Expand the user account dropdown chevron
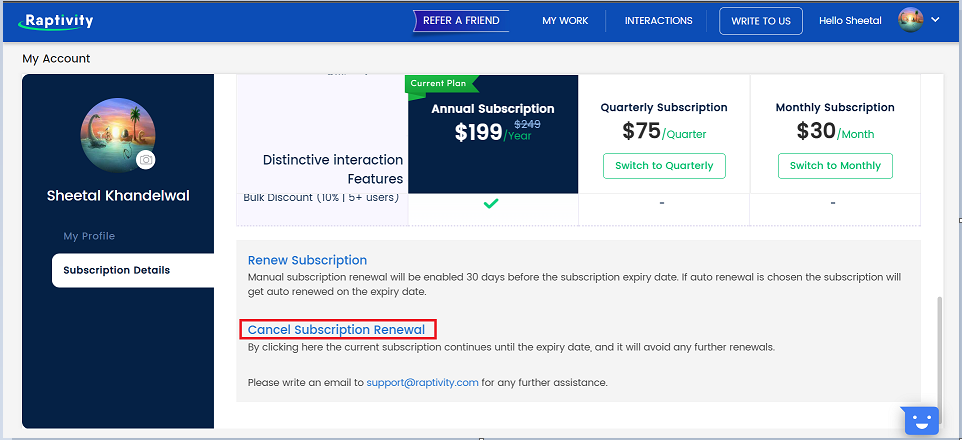 click(x=935, y=20)
